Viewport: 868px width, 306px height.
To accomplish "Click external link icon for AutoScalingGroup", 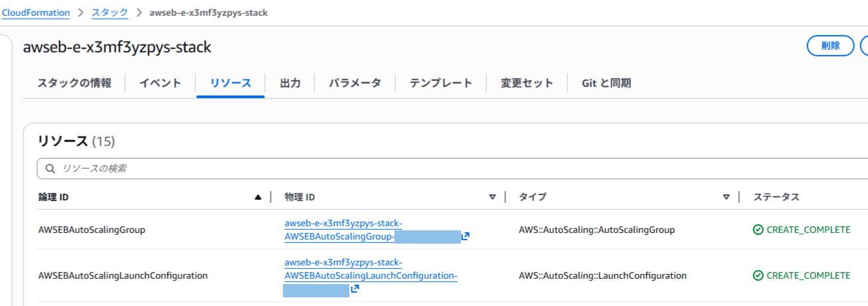I will click(466, 236).
